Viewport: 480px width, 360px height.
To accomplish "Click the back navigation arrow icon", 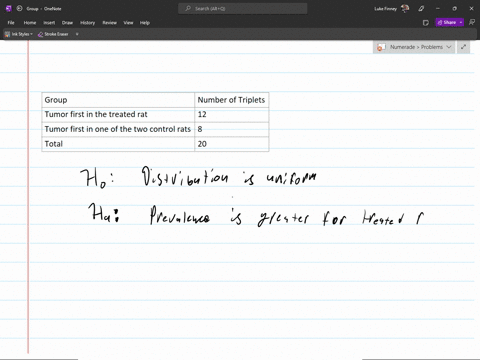I will tap(19, 9).
